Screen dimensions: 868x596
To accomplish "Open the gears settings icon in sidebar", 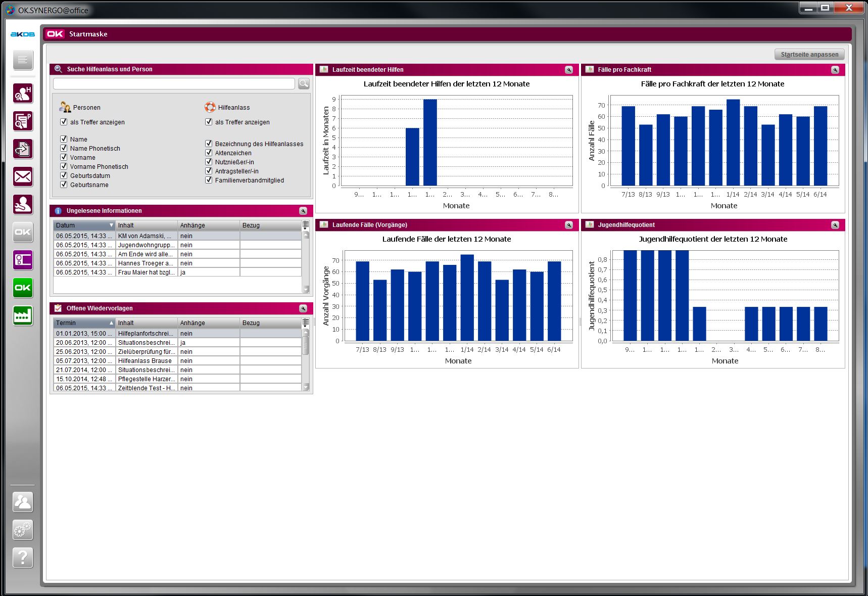I will click(x=23, y=530).
